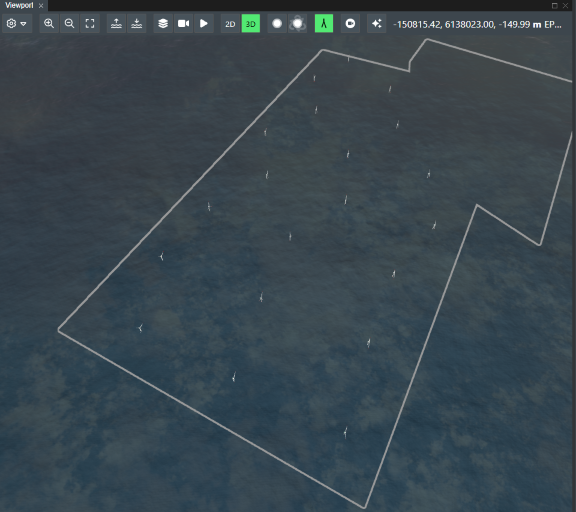Click the lower below water level icon
Screen dimensions: 576x512
tap(137, 24)
